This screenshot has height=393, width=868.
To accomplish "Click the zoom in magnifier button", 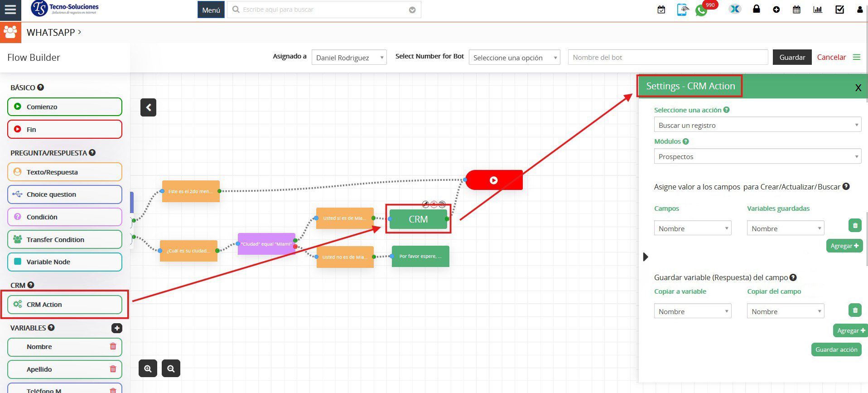I will (148, 369).
